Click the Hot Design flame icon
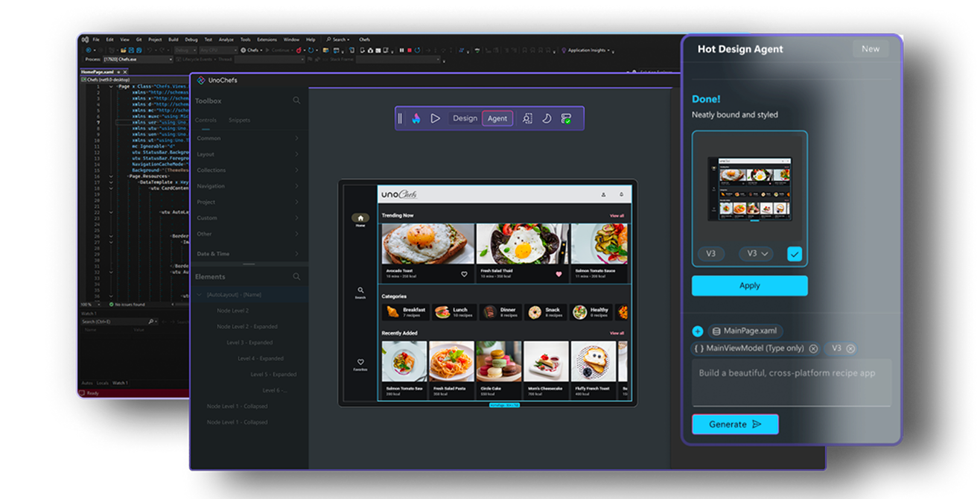This screenshot has height=499, width=980. (x=416, y=118)
